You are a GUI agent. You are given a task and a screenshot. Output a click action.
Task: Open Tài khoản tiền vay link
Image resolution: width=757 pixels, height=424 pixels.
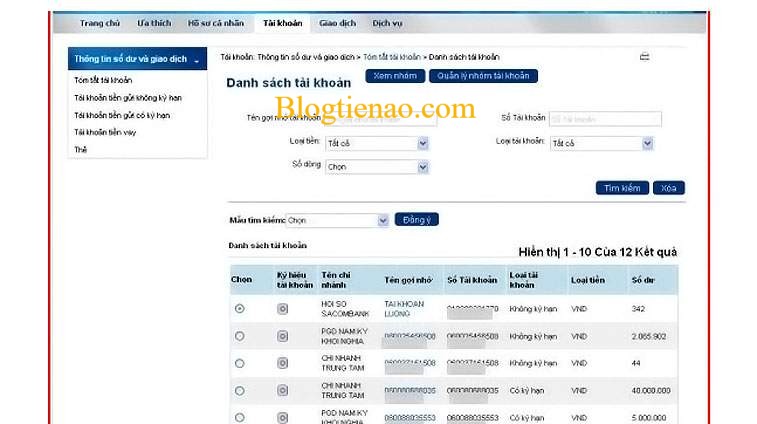(105, 132)
